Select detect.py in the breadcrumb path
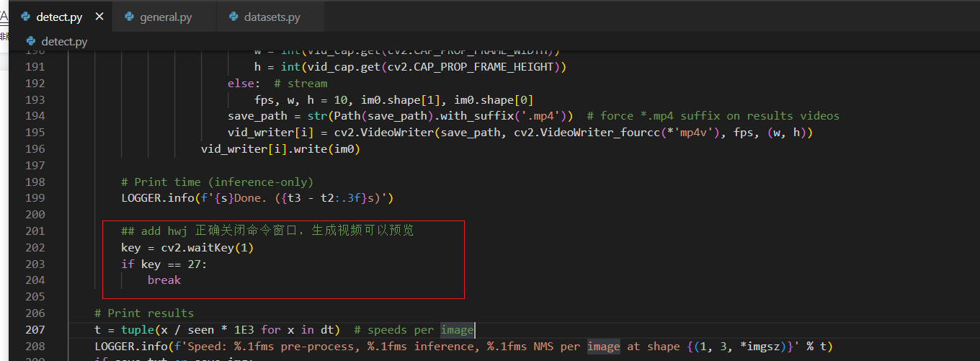 pyautogui.click(x=64, y=41)
